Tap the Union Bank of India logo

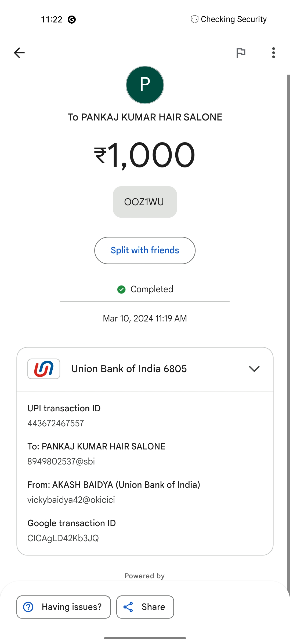[44, 369]
